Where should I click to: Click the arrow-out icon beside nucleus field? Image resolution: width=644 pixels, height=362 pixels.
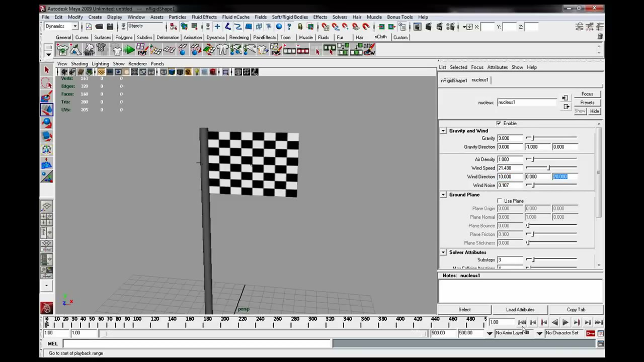(x=566, y=107)
